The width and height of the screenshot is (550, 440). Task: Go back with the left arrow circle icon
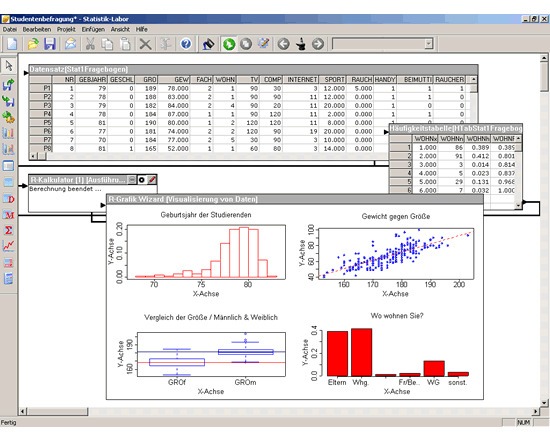[x=283, y=44]
